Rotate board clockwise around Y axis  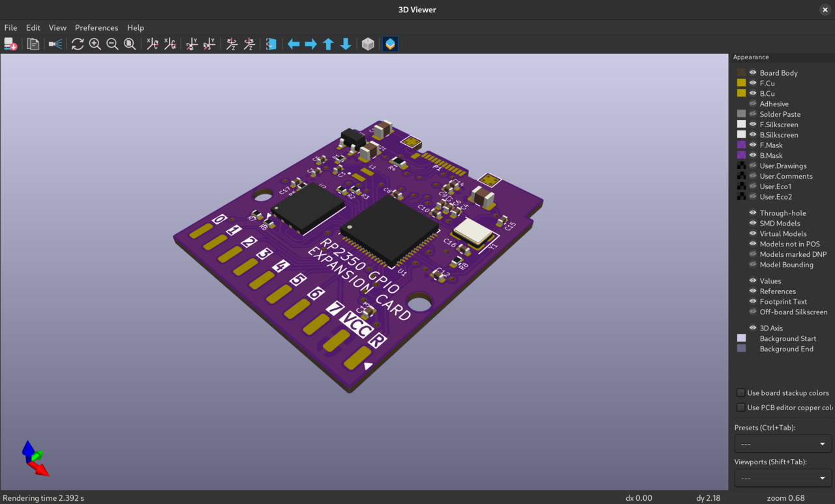pyautogui.click(x=192, y=44)
